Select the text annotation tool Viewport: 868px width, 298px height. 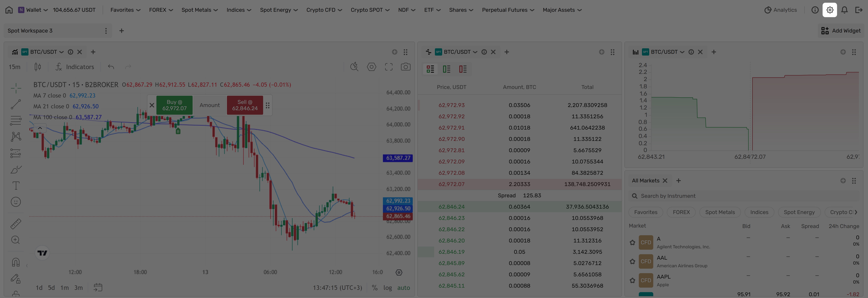tap(16, 186)
